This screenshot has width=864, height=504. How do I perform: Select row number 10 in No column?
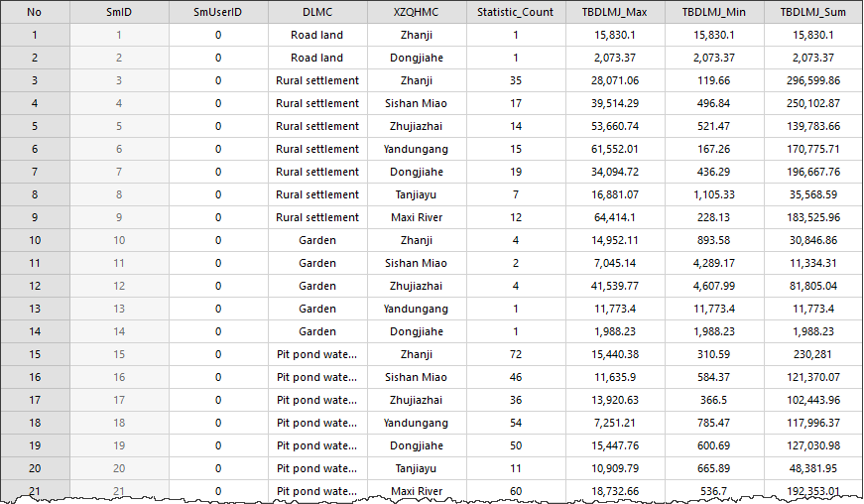[35, 240]
